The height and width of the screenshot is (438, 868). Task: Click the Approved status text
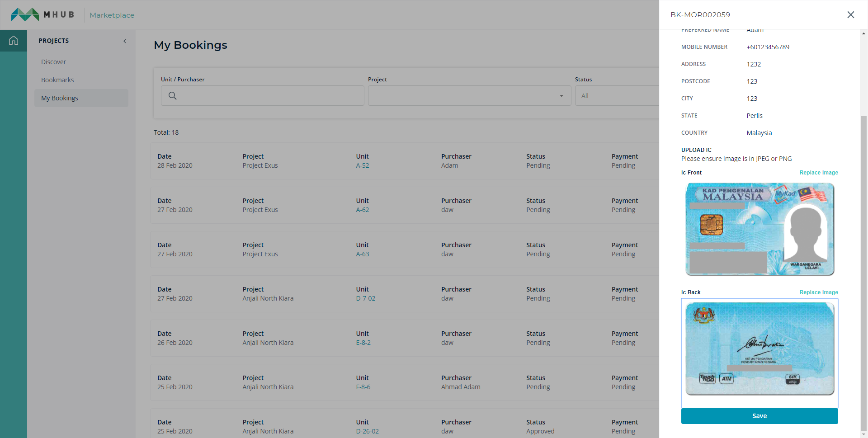(x=540, y=431)
